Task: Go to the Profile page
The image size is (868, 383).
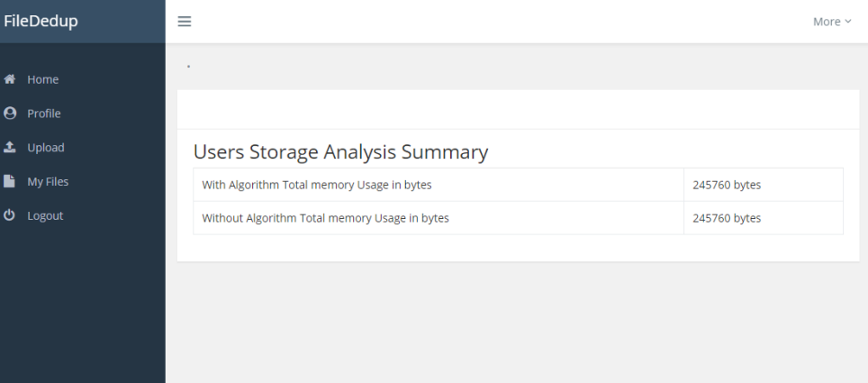Action: point(44,114)
